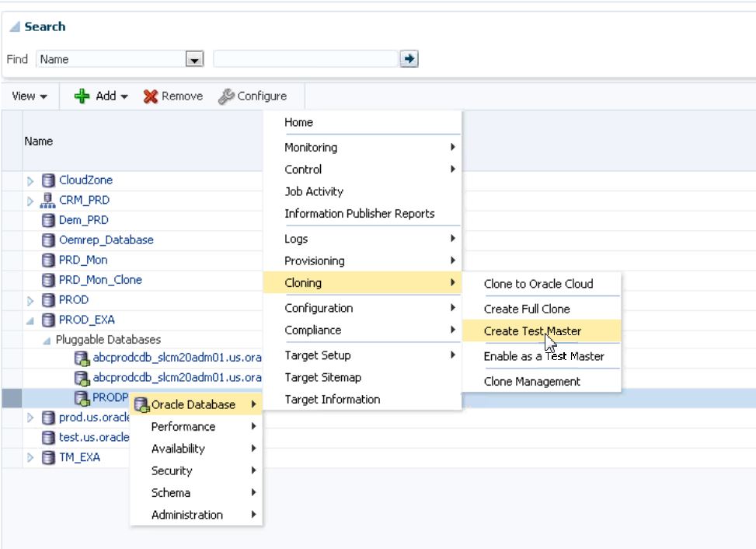Viewport: 756px width, 549px height.
Task: Select Create Test Master menu option
Action: pos(532,331)
